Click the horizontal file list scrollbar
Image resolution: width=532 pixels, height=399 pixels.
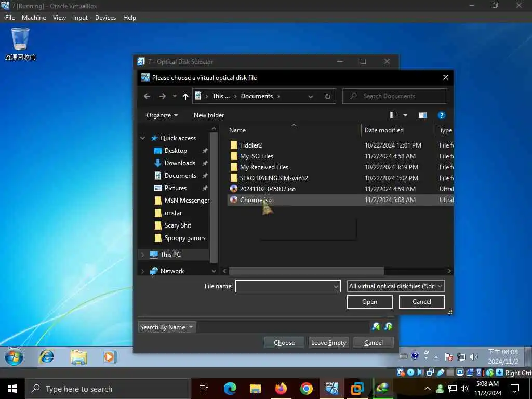(x=306, y=271)
